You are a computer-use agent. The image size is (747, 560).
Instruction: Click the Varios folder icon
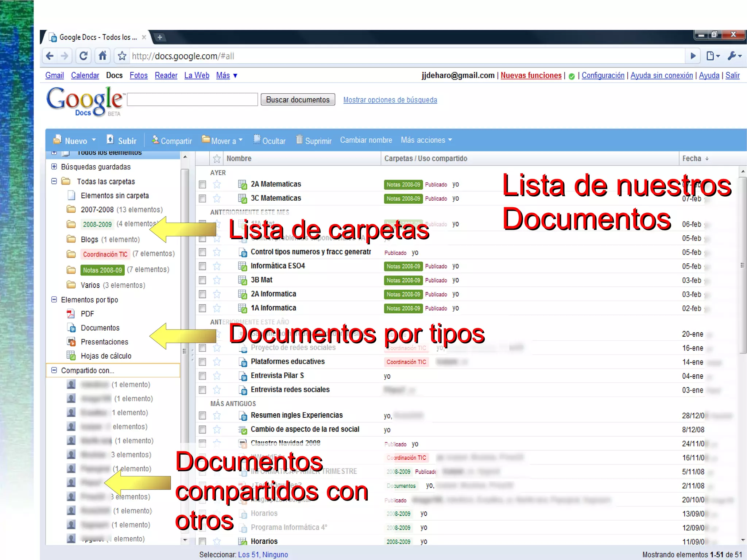click(x=71, y=285)
